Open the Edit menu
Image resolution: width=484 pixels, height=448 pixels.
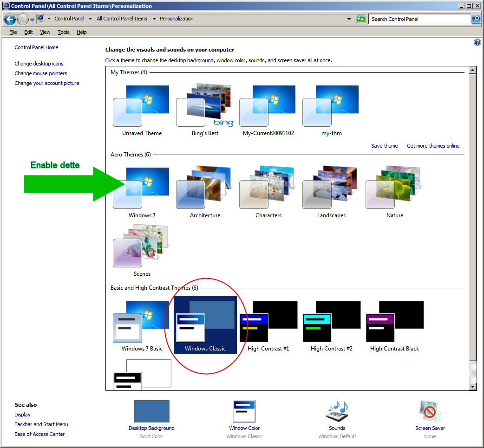tap(28, 32)
